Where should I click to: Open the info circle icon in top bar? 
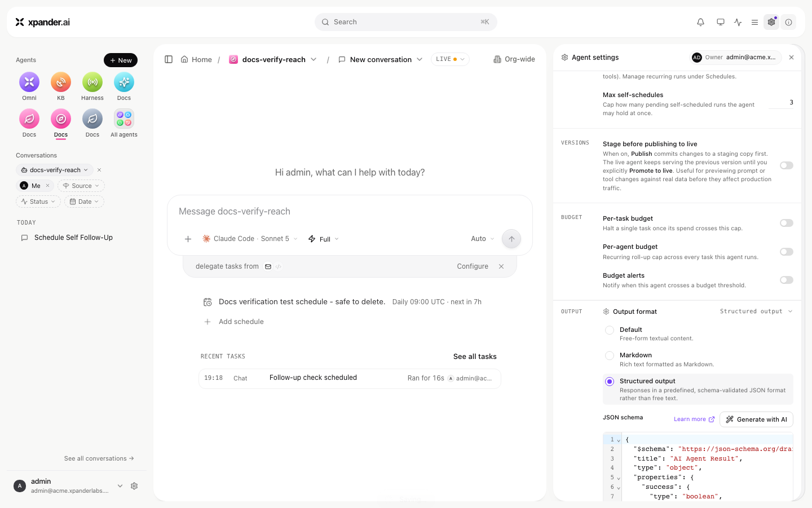789,22
